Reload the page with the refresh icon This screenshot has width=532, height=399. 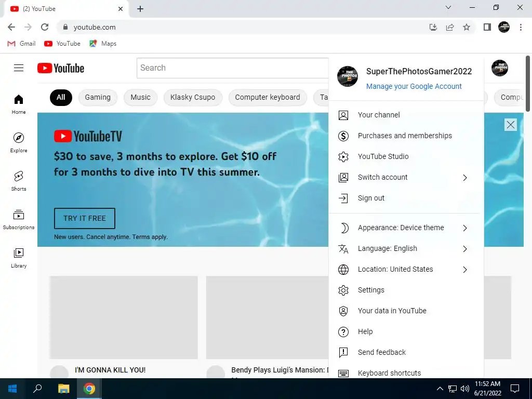tap(45, 27)
